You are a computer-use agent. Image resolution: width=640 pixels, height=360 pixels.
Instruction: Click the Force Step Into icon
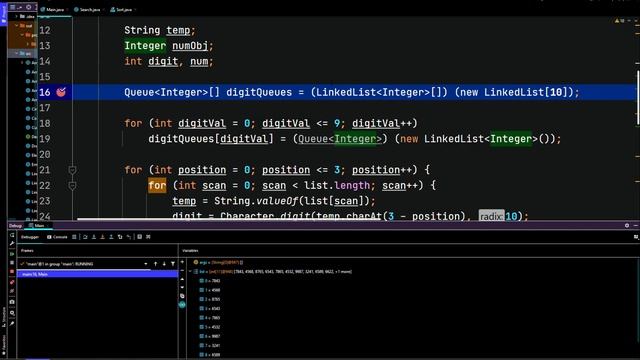pos(102,237)
